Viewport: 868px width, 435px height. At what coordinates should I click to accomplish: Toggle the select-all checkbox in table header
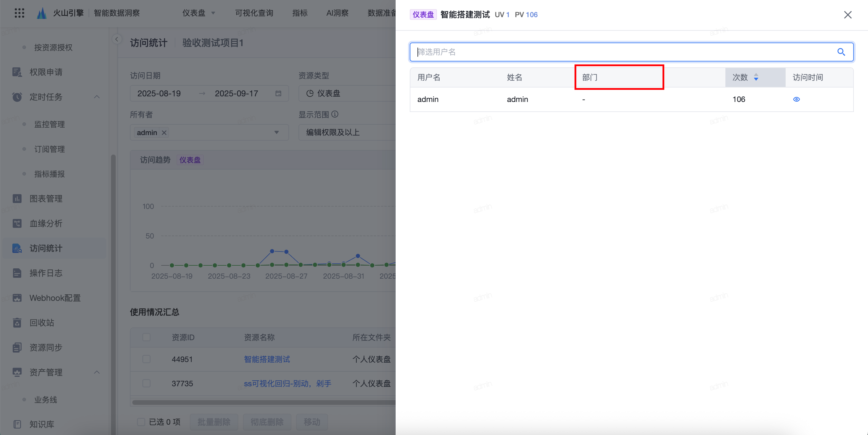point(146,337)
